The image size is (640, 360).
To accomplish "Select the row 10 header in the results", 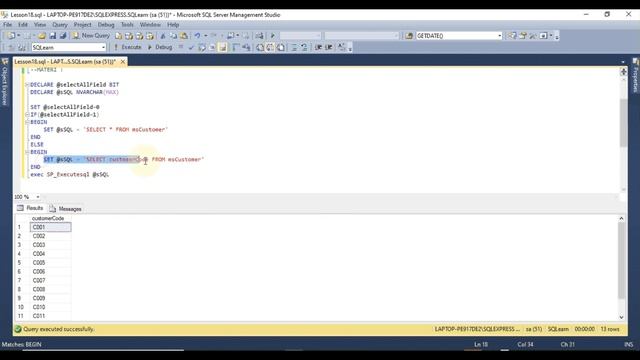I will 22,307.
